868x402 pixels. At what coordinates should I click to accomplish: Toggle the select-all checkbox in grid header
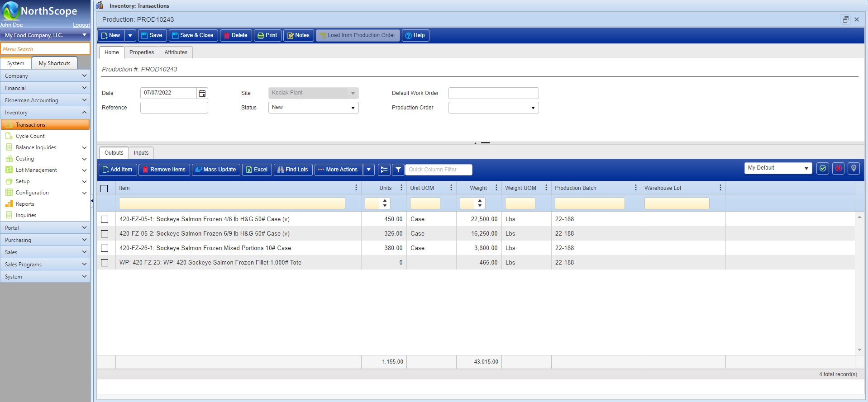click(104, 189)
